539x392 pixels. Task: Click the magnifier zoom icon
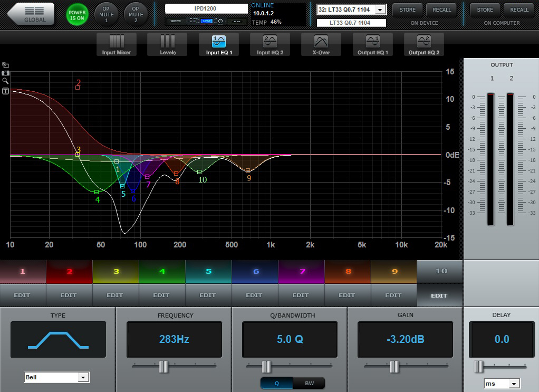click(5, 81)
